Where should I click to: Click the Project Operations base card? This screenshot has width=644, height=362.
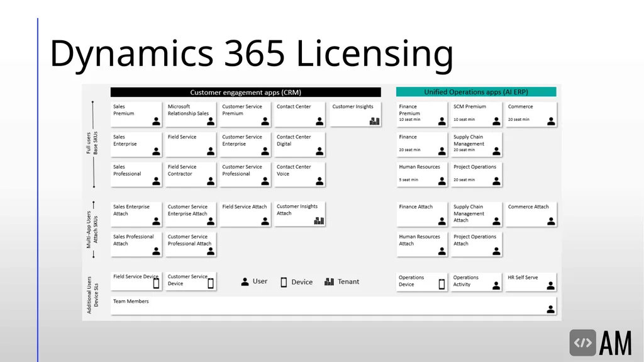click(x=477, y=174)
